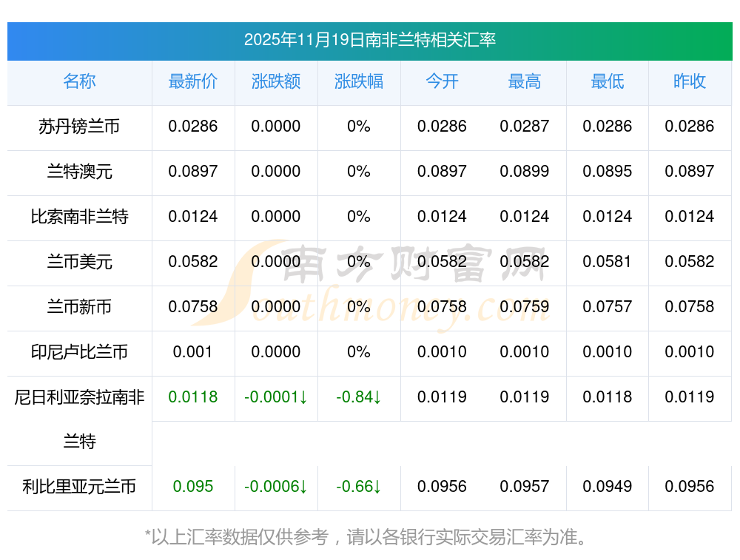Viewport: 740px width, 560px height.
Task: Open the 利比里亚元兰币 row name
Action: tap(79, 487)
